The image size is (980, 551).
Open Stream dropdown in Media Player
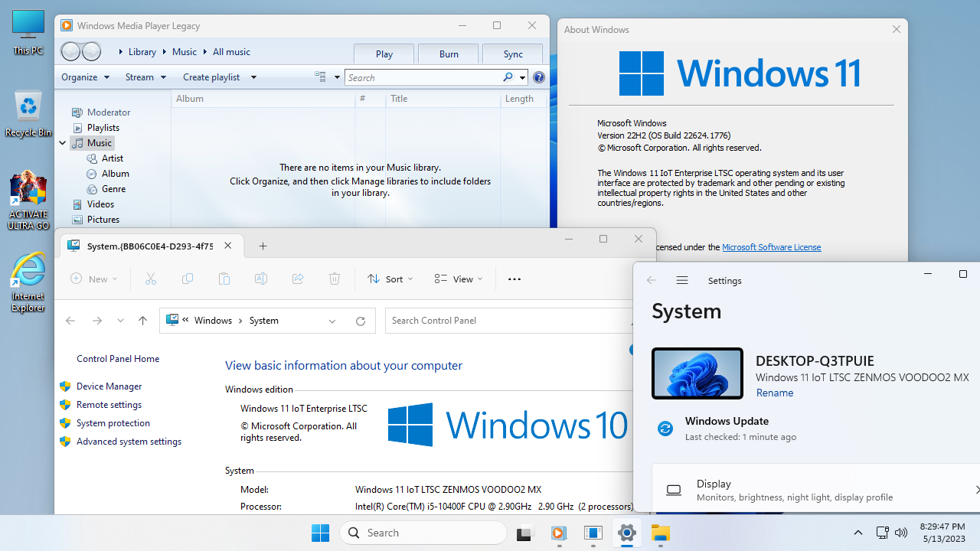tap(145, 77)
